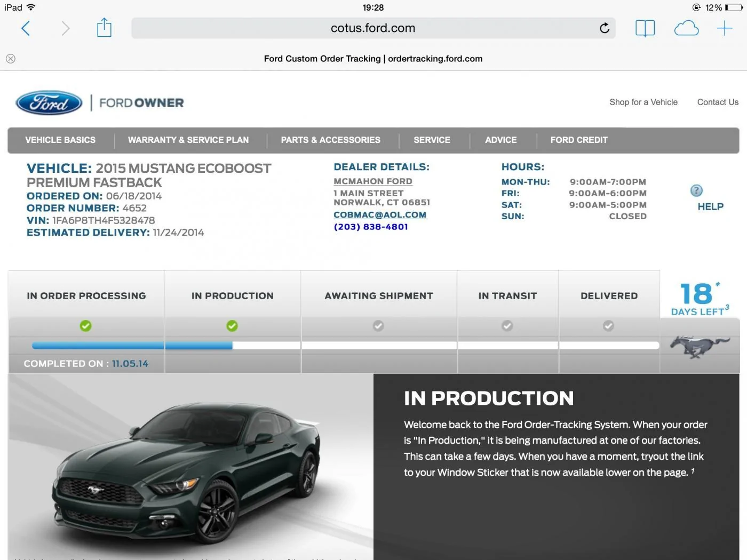The image size is (747, 560).
Task: Click the Ordered On 06/18/2014 text
Action: pos(94,196)
